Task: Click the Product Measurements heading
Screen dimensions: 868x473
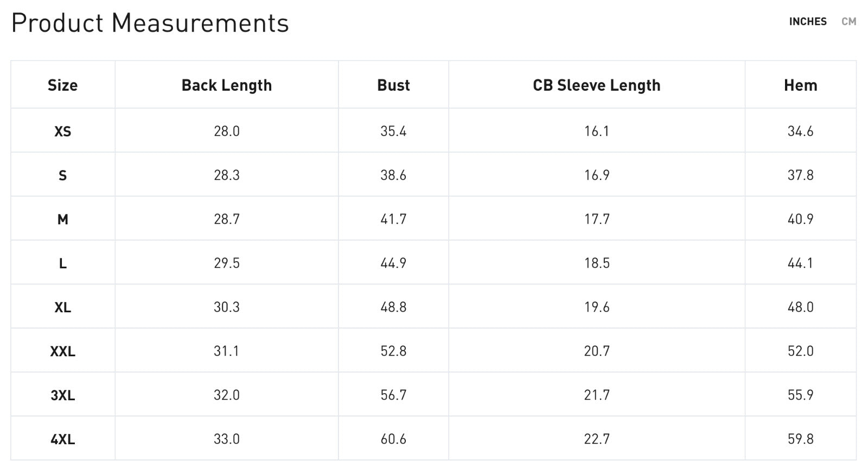Action: [x=150, y=23]
